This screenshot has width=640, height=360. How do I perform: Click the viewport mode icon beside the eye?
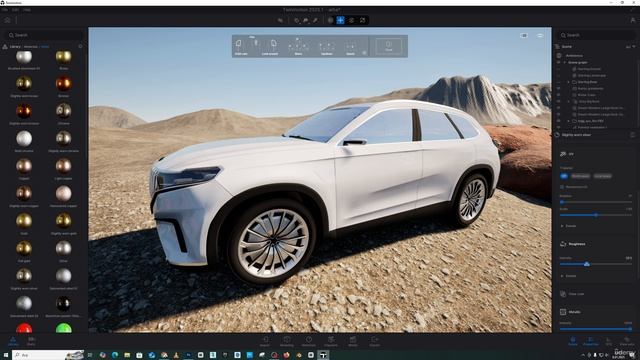(524, 36)
